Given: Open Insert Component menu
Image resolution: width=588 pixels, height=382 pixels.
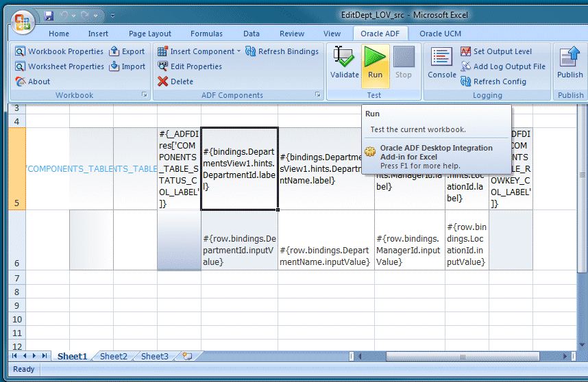Looking at the screenshot, I should click(199, 51).
